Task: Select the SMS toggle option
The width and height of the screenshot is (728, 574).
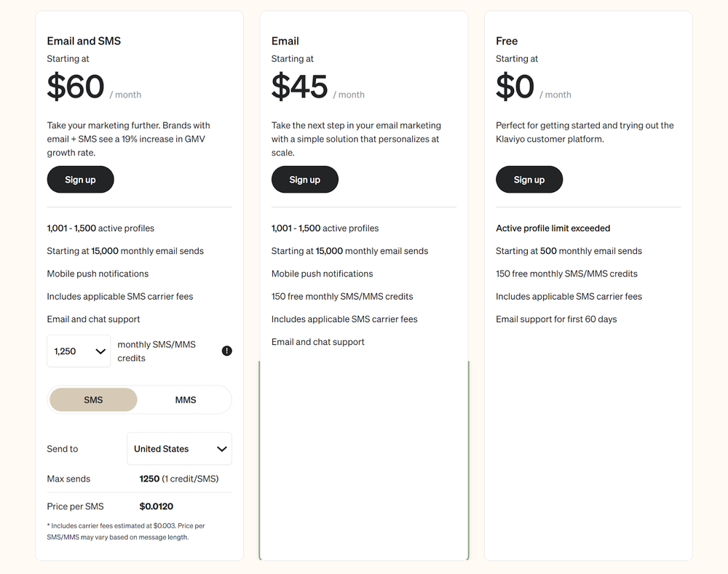Action: [93, 399]
